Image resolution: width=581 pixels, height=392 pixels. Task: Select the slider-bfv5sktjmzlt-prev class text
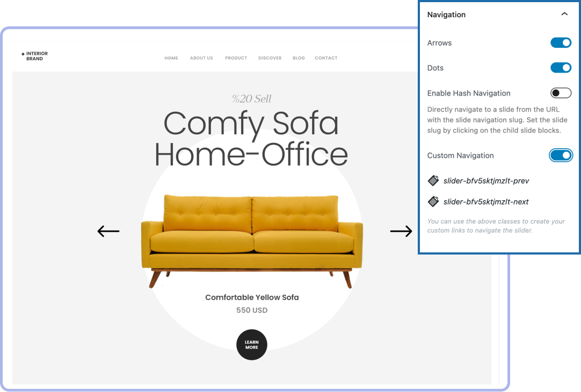[486, 181]
